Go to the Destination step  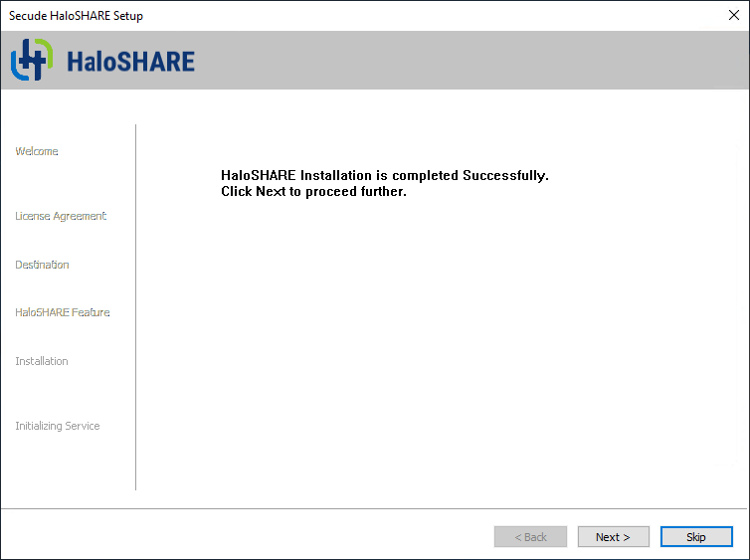pyautogui.click(x=42, y=265)
